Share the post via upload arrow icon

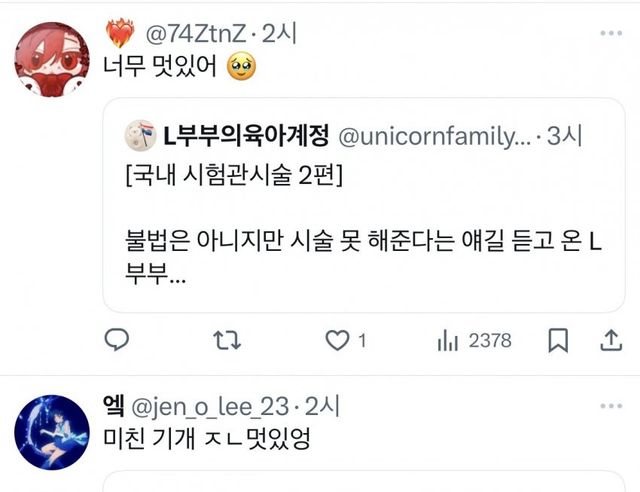609,341
